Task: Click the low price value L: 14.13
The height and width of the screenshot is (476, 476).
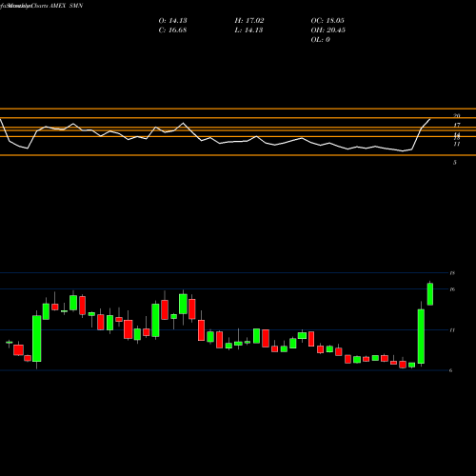Action: (x=248, y=30)
